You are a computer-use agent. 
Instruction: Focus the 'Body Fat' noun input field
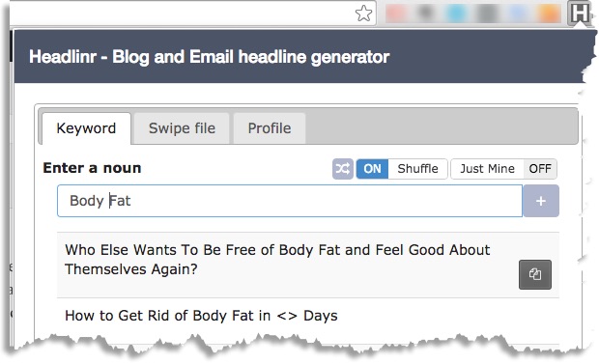point(290,201)
